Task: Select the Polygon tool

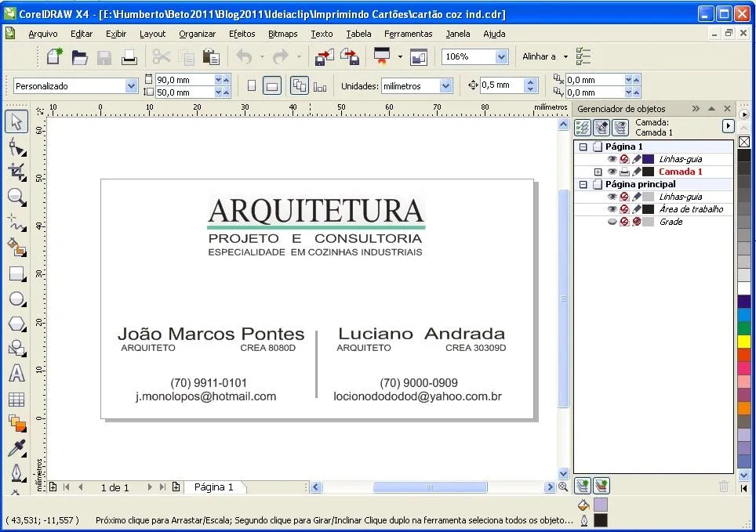Action: pyautogui.click(x=17, y=324)
